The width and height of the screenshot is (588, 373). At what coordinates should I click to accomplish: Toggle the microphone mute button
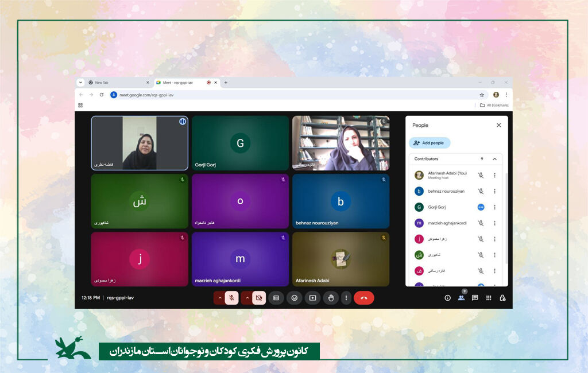pyautogui.click(x=231, y=298)
